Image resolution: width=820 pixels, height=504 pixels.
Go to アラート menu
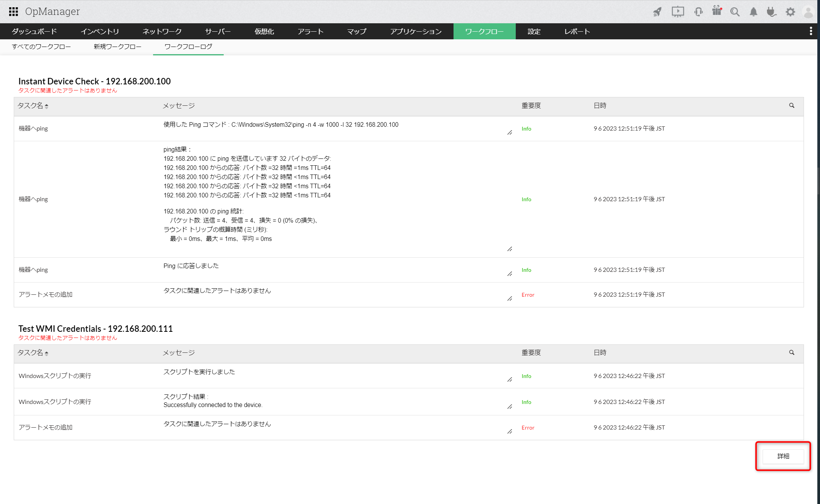pyautogui.click(x=310, y=31)
